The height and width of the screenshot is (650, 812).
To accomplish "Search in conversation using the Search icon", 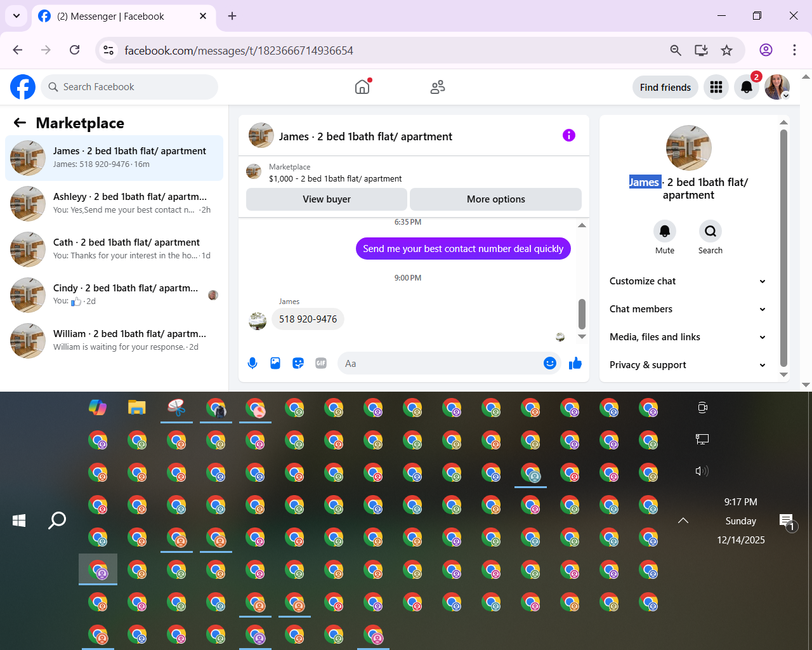I will pyautogui.click(x=710, y=231).
